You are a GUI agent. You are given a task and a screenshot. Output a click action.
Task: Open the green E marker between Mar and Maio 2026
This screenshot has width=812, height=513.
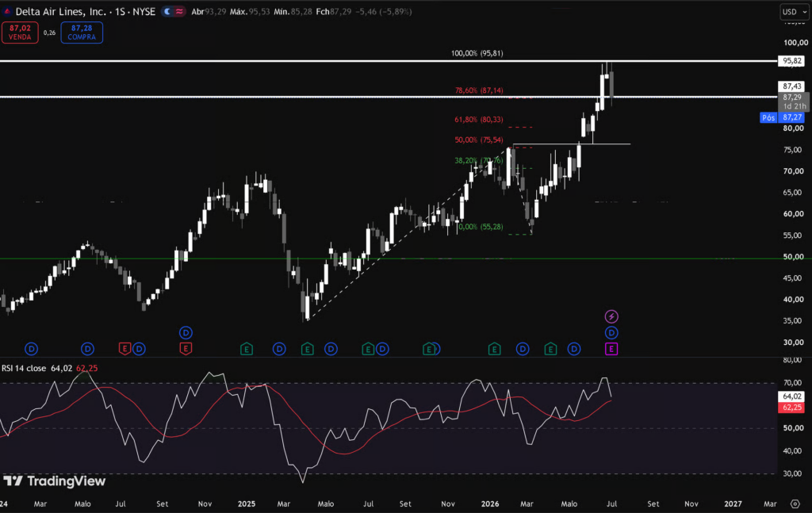point(550,349)
